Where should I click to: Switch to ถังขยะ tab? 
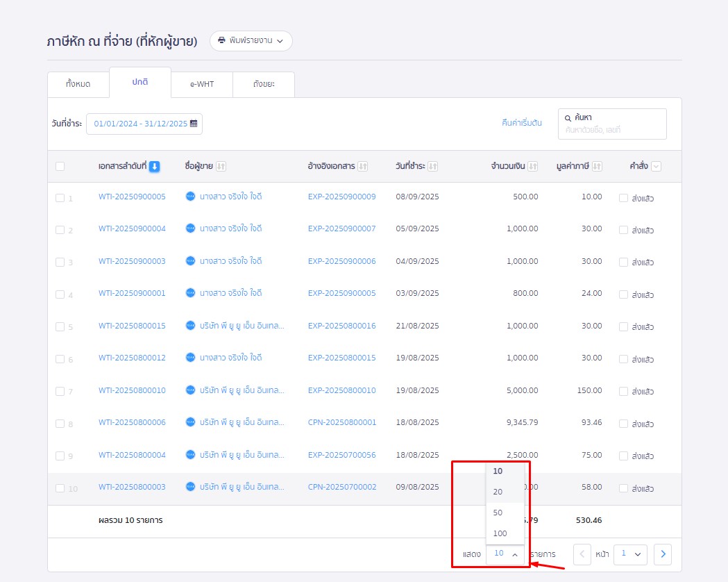click(264, 84)
